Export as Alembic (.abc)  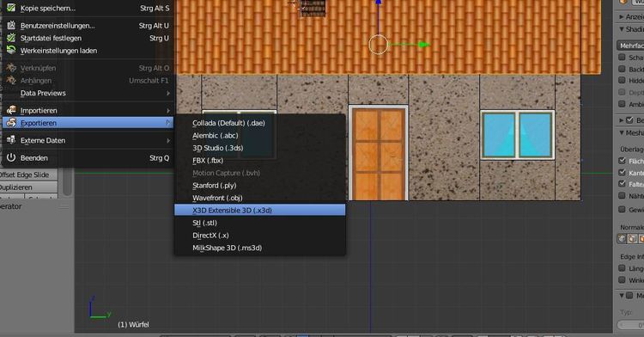pyautogui.click(x=259, y=135)
